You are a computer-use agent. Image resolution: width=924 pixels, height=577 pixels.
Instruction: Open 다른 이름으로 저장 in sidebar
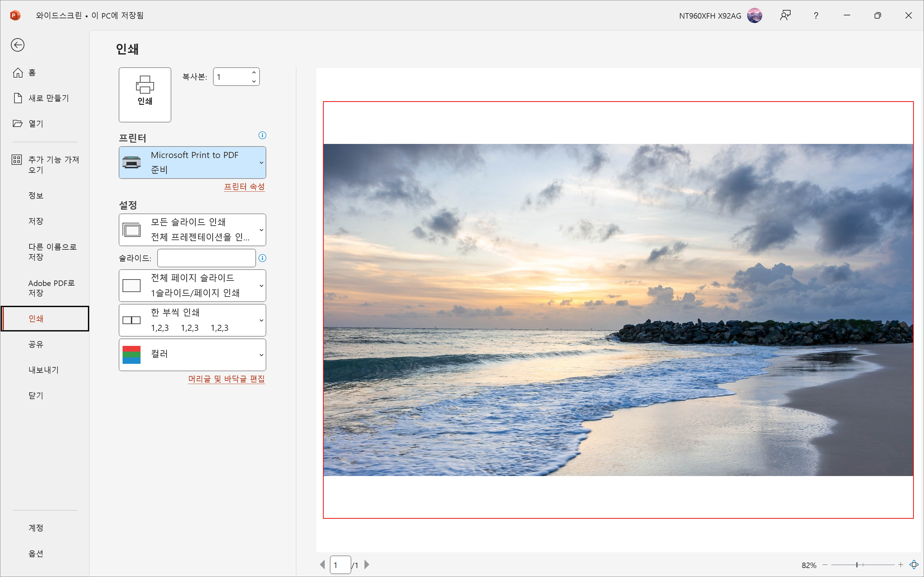[52, 252]
